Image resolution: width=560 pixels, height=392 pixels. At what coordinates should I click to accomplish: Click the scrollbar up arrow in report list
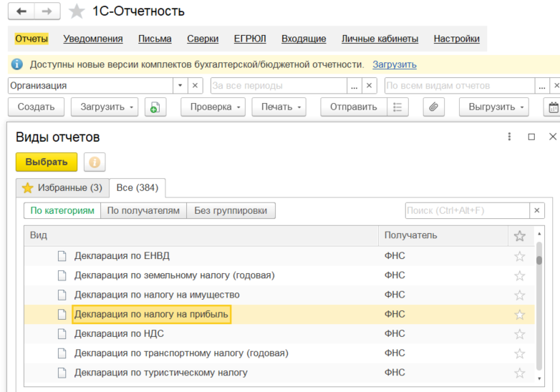pos(539,234)
